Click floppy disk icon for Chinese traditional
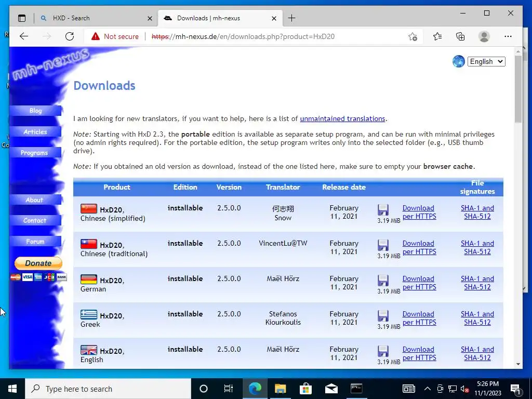The image size is (532, 399). tap(383, 245)
